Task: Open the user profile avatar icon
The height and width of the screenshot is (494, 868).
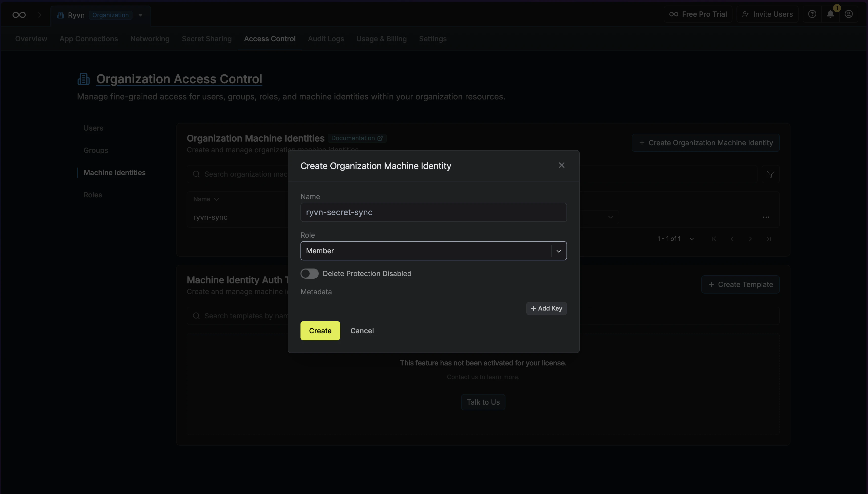Action: pos(849,14)
